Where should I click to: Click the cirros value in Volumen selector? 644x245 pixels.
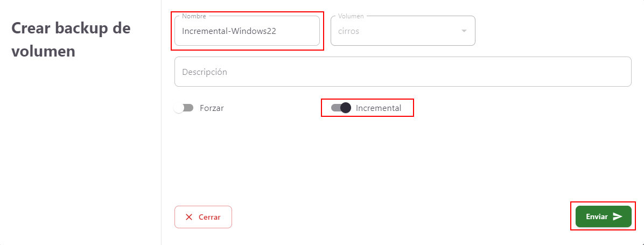[x=349, y=31]
